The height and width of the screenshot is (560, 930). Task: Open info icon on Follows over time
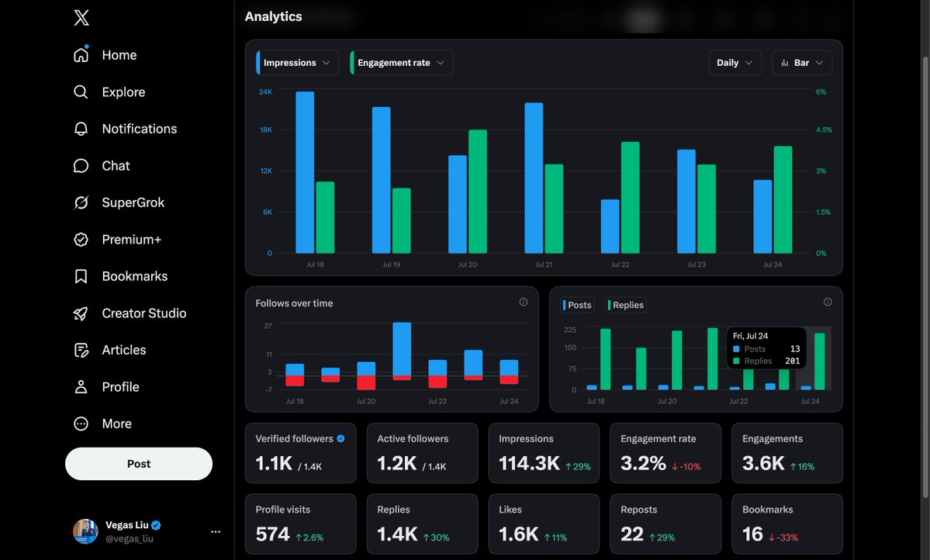[x=523, y=302]
